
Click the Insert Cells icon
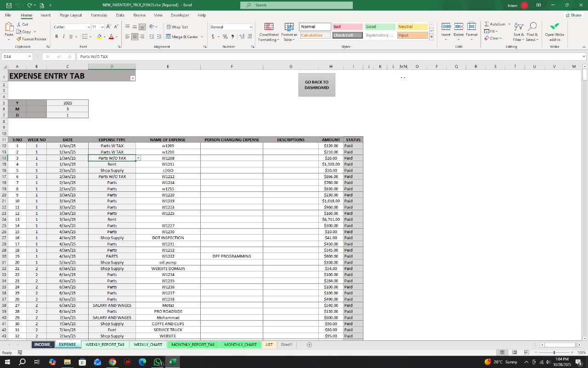tap(446, 28)
